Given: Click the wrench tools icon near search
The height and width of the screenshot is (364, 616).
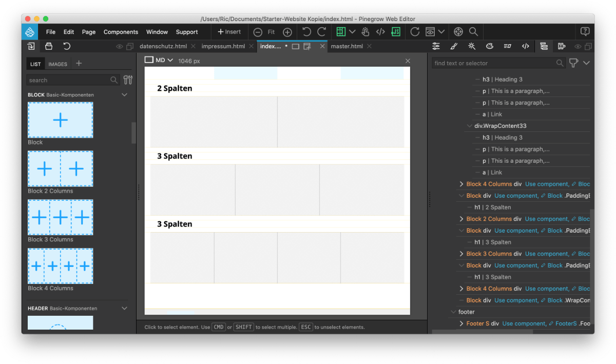Looking at the screenshot, I should pos(128,80).
